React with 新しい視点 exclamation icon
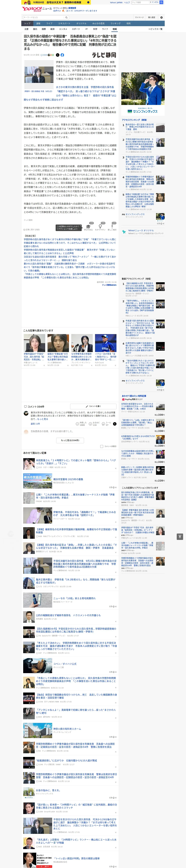Image resolution: width=186 pixels, height=868 pixels. point(112,226)
